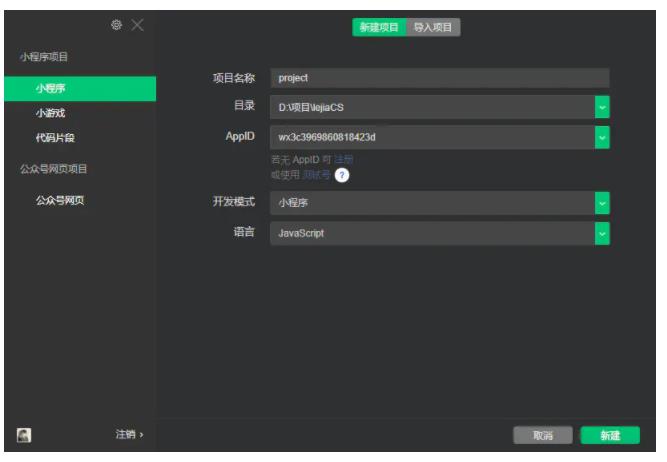667x462 pixels.
Task: Click the 注册 link under AppID
Action: click(x=343, y=159)
